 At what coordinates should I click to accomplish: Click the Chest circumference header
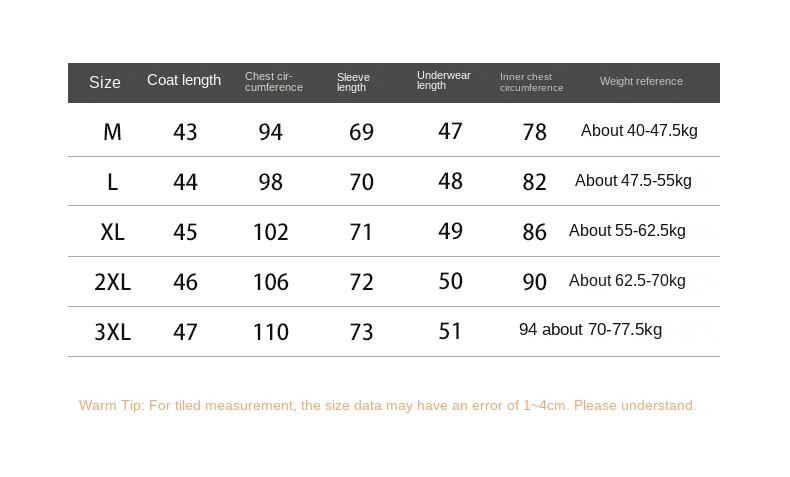[x=273, y=82]
